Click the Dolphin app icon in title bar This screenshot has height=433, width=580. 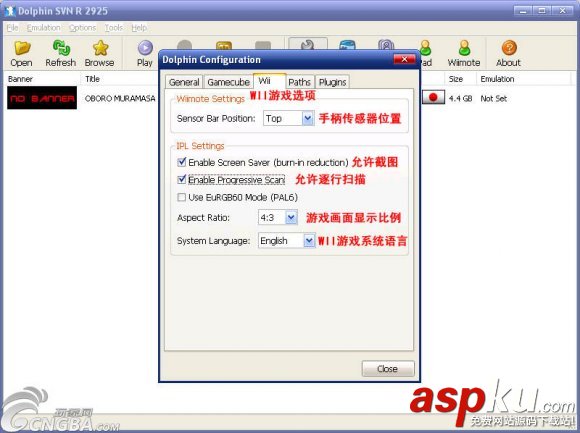tap(9, 11)
